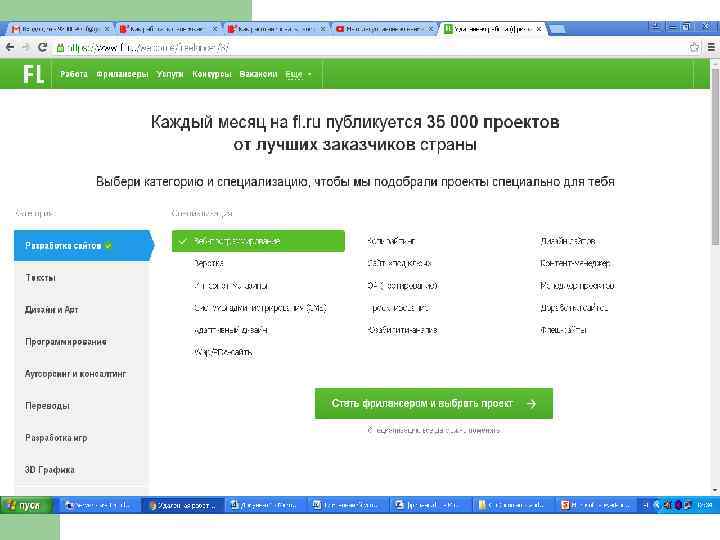Check the Адаптивный дизайн specialization
720x540 pixels.
231,330
